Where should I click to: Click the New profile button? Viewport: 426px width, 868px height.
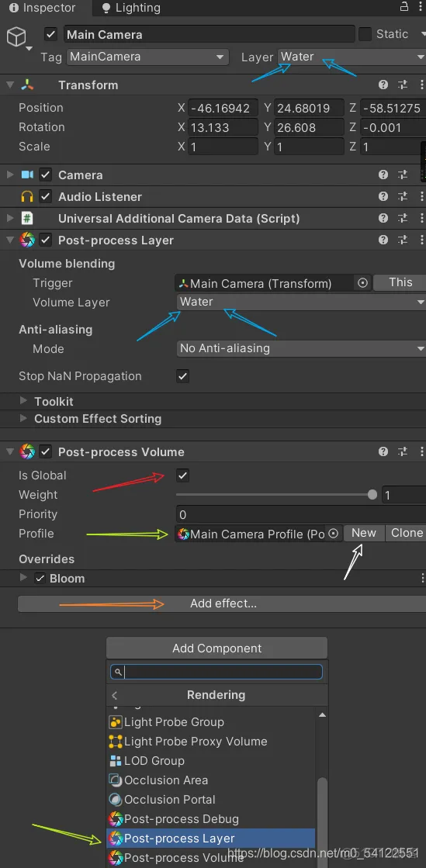pyautogui.click(x=364, y=533)
